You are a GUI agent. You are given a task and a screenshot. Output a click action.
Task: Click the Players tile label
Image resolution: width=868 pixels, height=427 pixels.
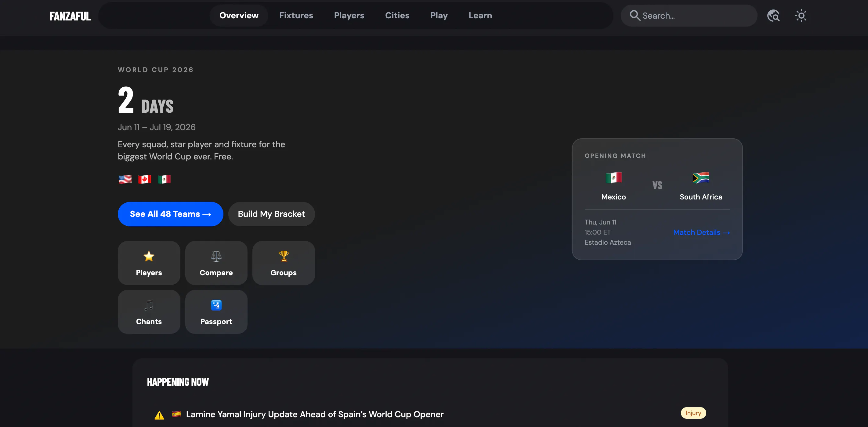149,272
